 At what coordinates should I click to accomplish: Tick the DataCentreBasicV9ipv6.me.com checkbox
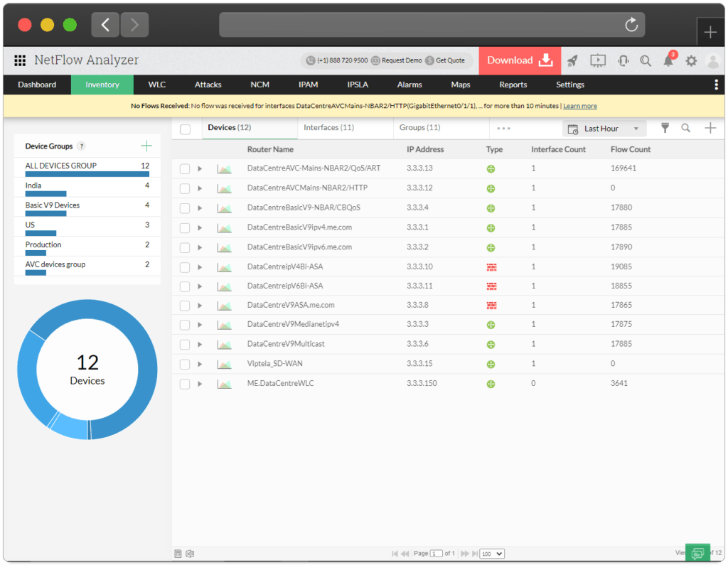pyautogui.click(x=185, y=248)
